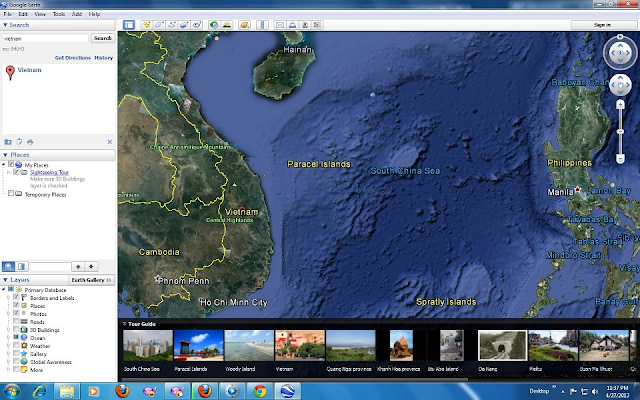Click the red Vietnam search result pin
This screenshot has height=400, width=640.
[x=10, y=72]
